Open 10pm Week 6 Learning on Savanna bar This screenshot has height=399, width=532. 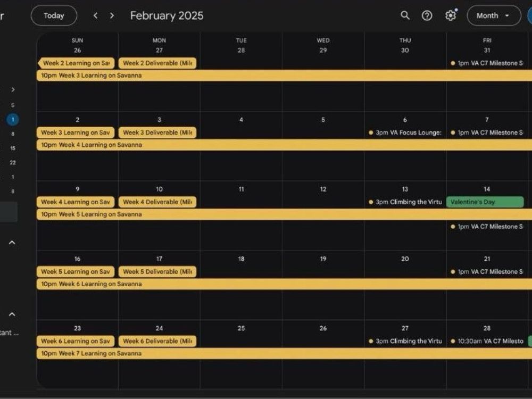pos(284,284)
